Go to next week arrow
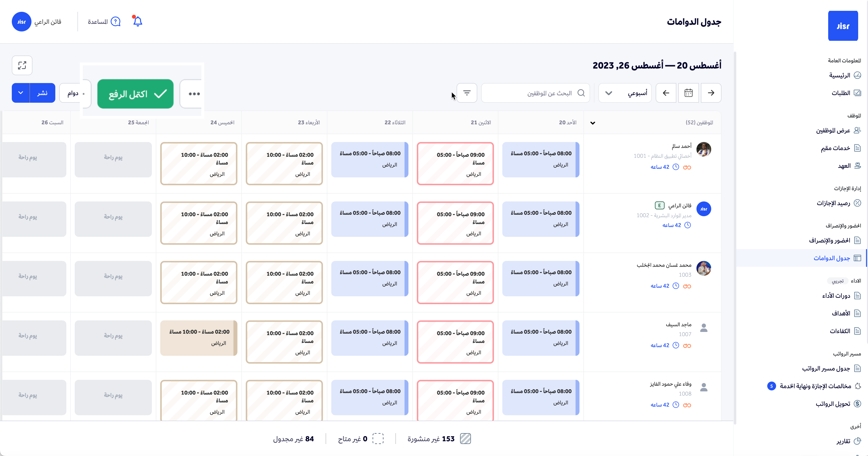Screen dimensions: 868x456 [x=666, y=93]
